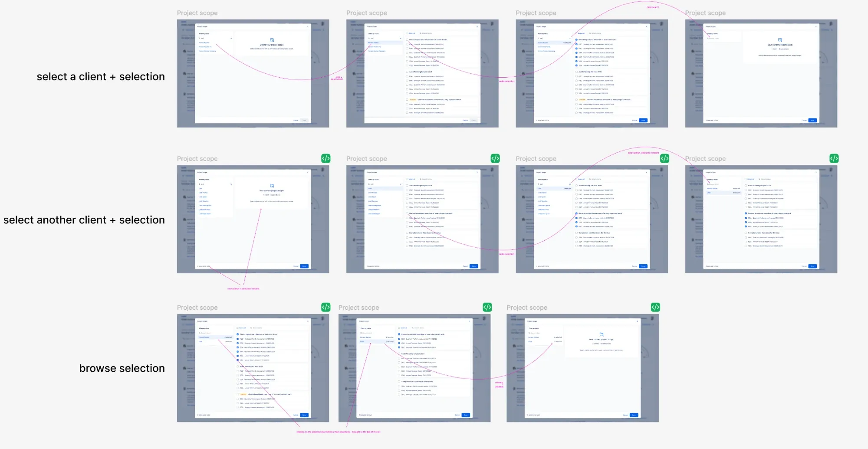Close the modal in the first frame of the 'browse selection' row
The height and width of the screenshot is (449, 868).
pos(308,321)
